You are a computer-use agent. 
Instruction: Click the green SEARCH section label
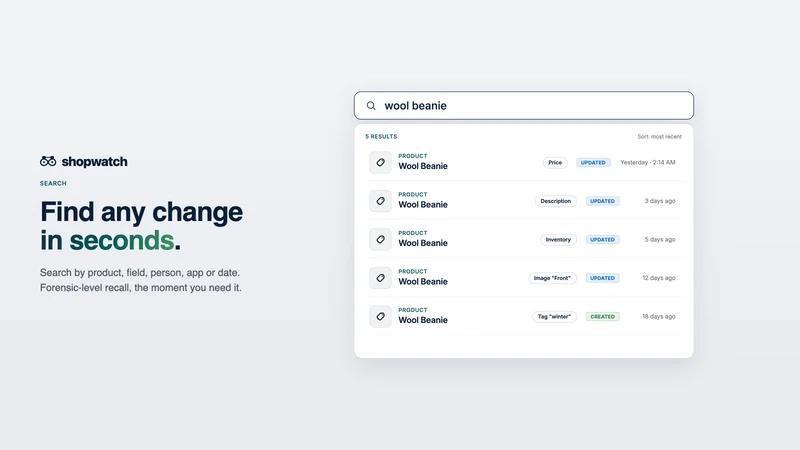[53, 183]
